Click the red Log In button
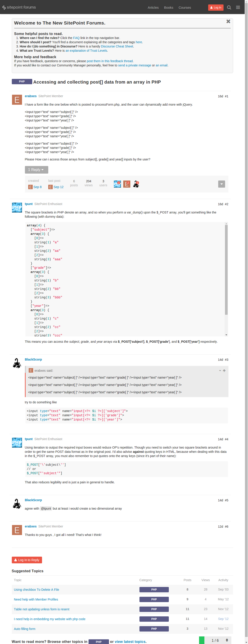 [x=216, y=8]
